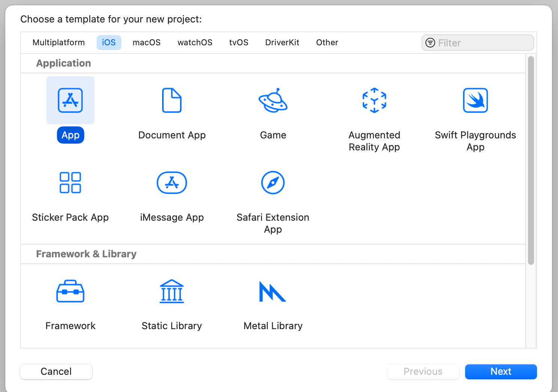Focus the Filter text field
Image resolution: width=558 pixels, height=392 pixels.
[478, 43]
